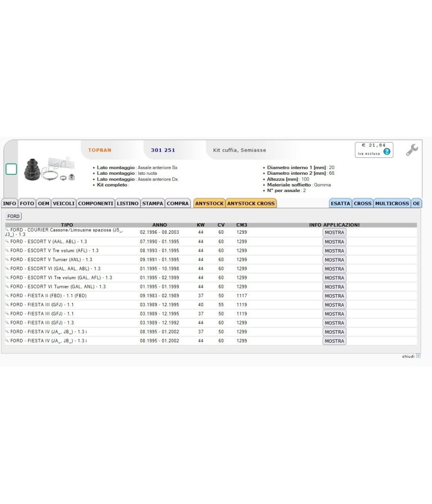Viewport: 432px width, 504px height.
Task: Click the blue price help question icon
Action: point(387,152)
